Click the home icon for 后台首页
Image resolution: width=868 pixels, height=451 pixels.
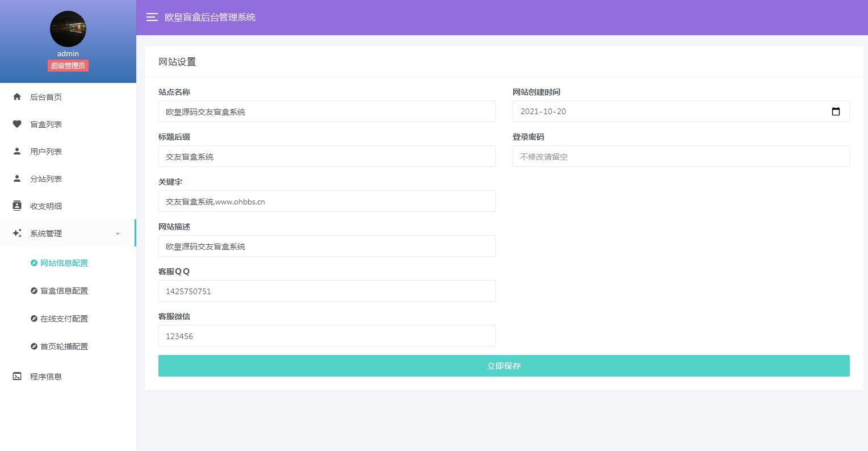[17, 97]
